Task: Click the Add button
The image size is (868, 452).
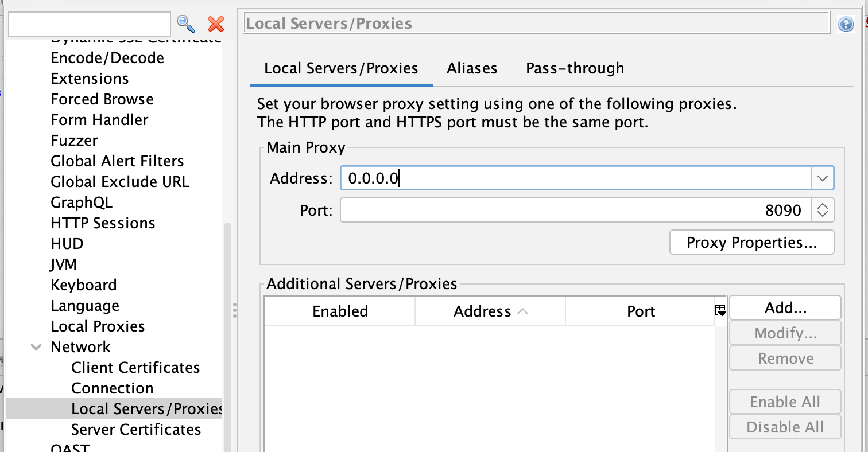Action: click(785, 308)
